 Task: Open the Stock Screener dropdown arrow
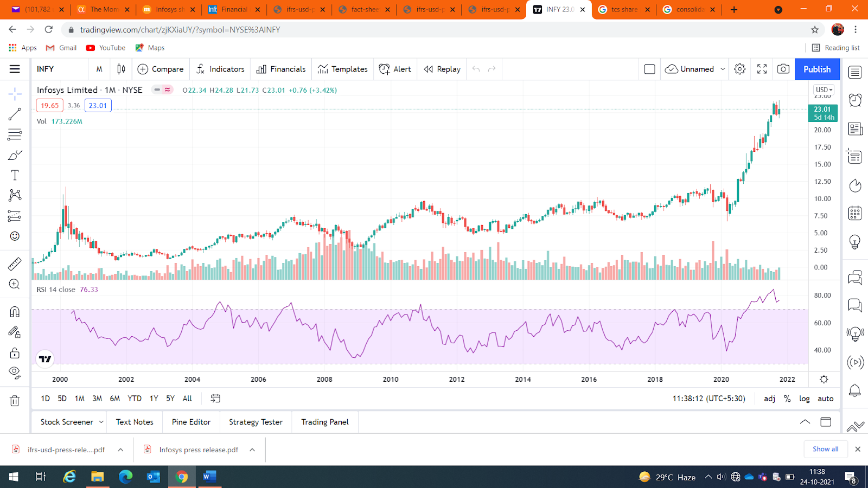pos(101,422)
